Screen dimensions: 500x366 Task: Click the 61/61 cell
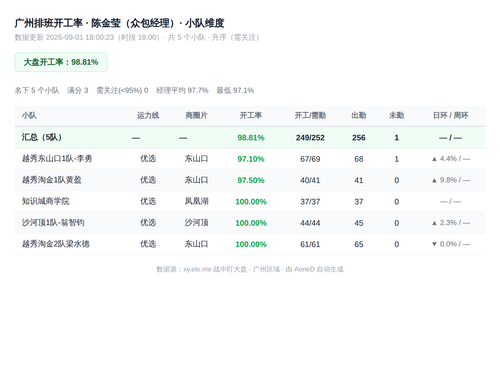pyautogui.click(x=310, y=244)
